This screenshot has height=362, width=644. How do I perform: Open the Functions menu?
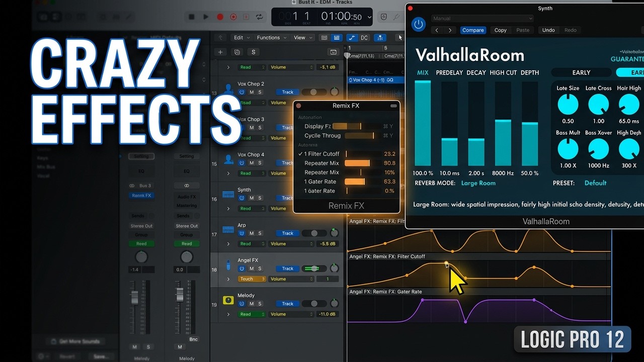click(x=271, y=38)
